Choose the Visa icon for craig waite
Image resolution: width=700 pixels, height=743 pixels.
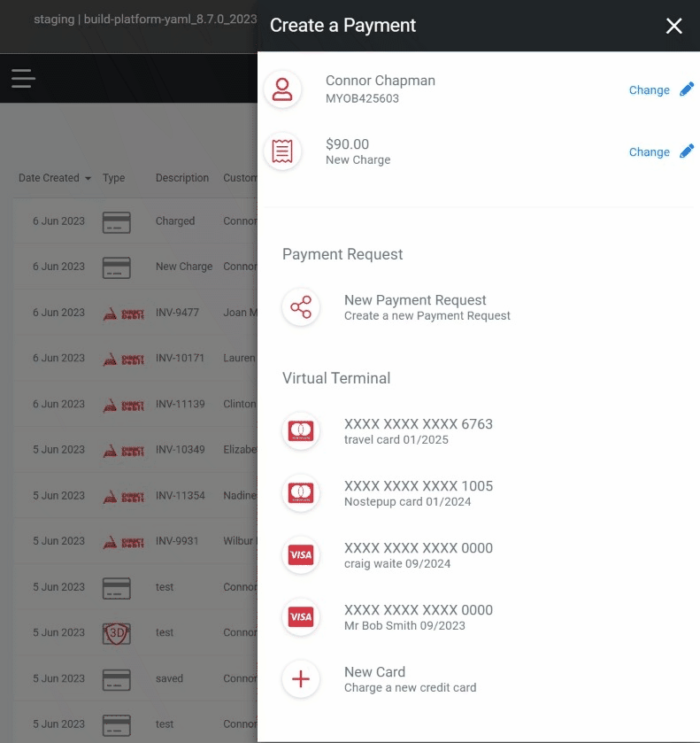coord(301,555)
